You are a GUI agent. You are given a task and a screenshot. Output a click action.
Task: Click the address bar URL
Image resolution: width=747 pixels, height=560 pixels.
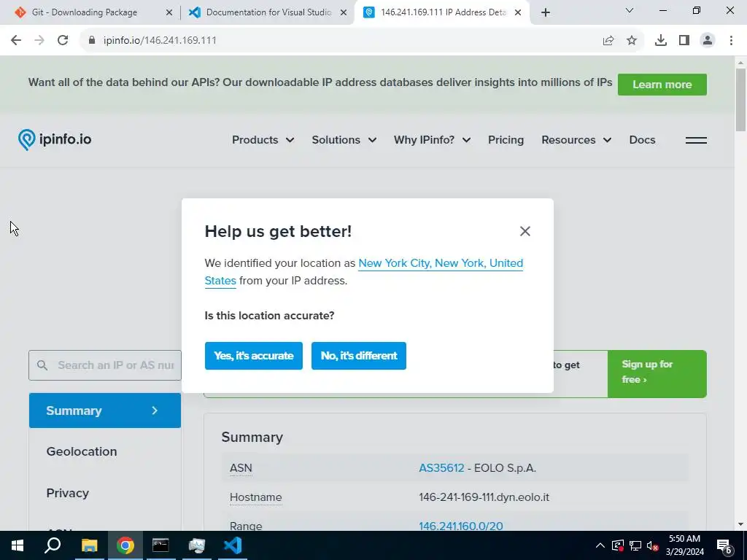pos(160,41)
